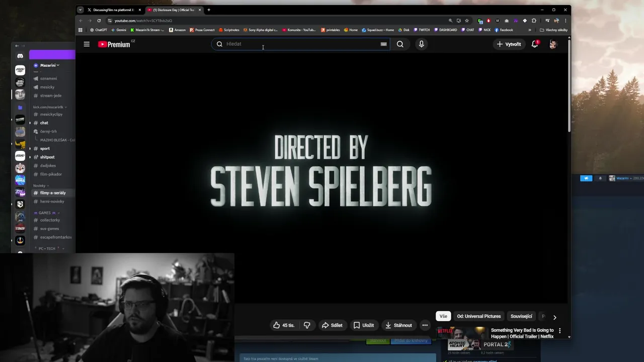The width and height of the screenshot is (644, 362).
Task: Expand the PC + TECH category in Discord
Action: click(x=49, y=248)
